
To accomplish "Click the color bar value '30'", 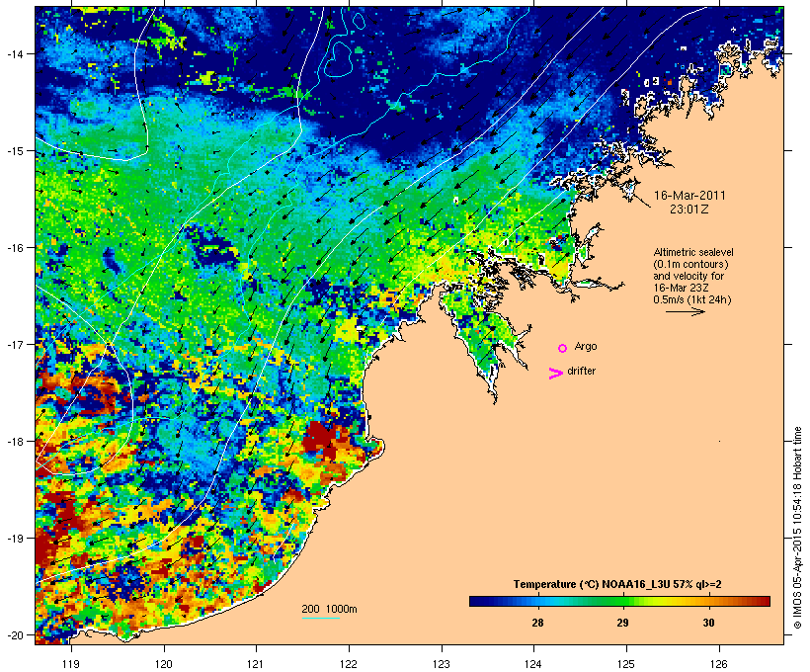I will pyautogui.click(x=708, y=623).
